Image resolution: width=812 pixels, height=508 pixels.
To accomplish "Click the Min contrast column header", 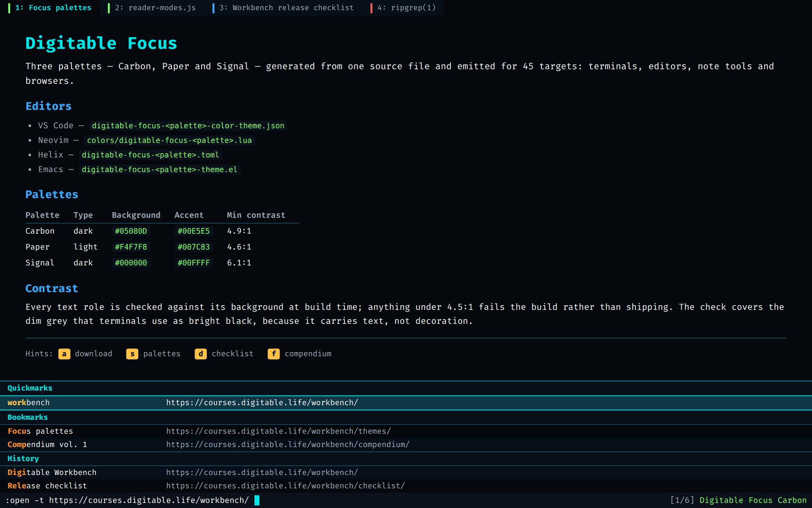I will tap(256, 215).
